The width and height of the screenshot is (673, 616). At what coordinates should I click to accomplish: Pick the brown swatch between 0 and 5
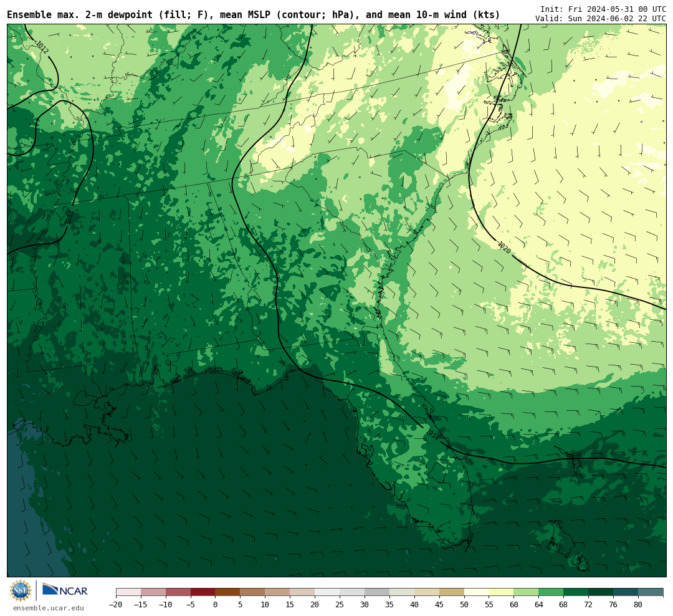pyautogui.click(x=227, y=592)
